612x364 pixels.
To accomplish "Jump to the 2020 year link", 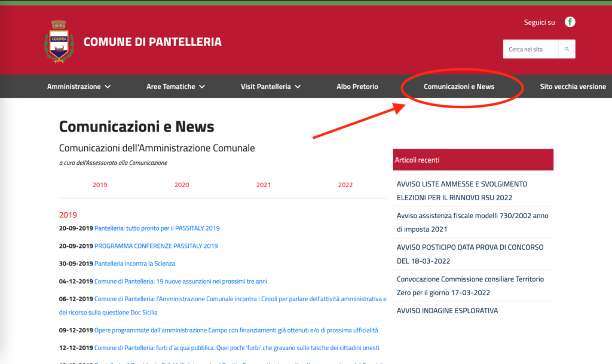I will 182,185.
